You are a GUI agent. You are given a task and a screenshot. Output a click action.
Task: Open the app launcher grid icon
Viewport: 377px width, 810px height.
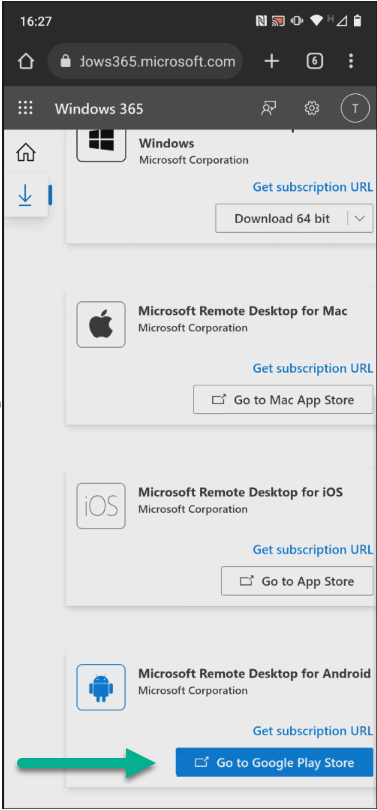(25, 108)
